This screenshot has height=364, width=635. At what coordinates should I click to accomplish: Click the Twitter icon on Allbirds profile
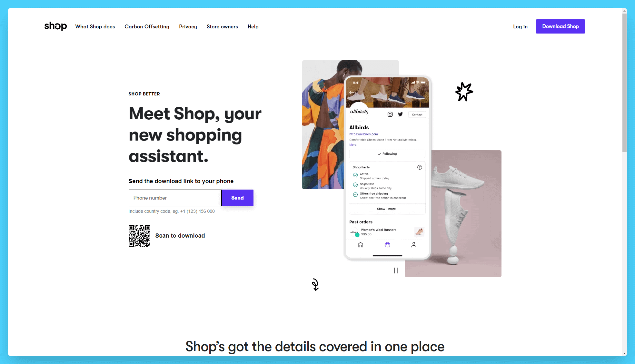(400, 114)
